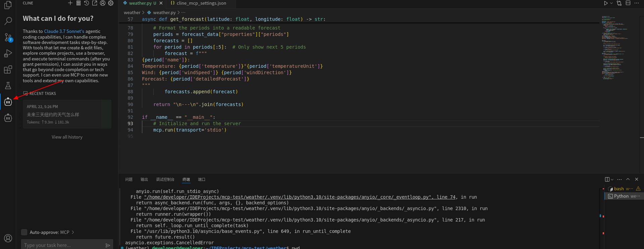
Task: Open the split terminal dropdown arrow
Action: 612,180
